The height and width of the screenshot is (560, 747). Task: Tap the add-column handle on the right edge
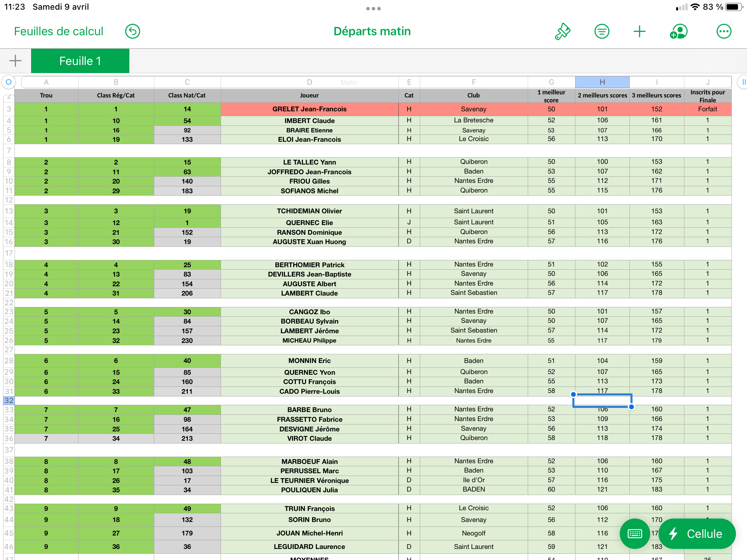coord(743,82)
